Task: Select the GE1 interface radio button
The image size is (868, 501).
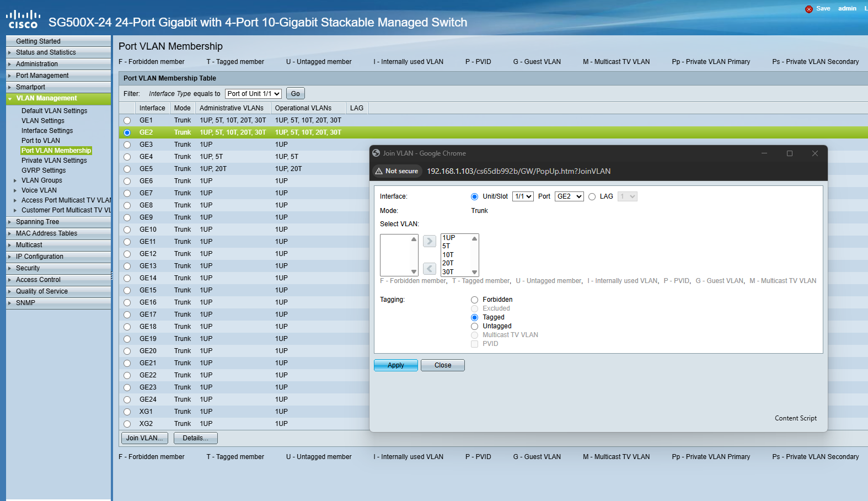Action: pyautogui.click(x=127, y=120)
